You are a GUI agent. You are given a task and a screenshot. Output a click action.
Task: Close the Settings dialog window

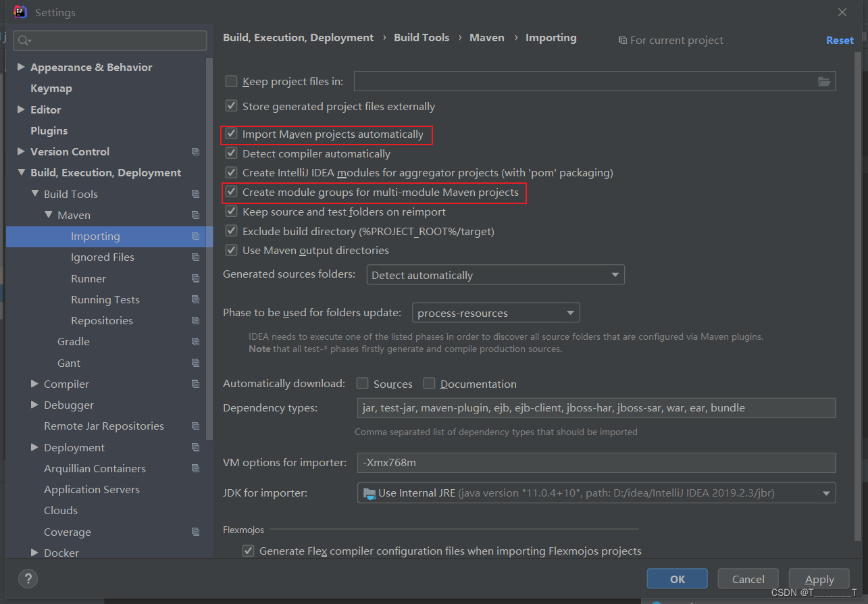[x=842, y=12]
